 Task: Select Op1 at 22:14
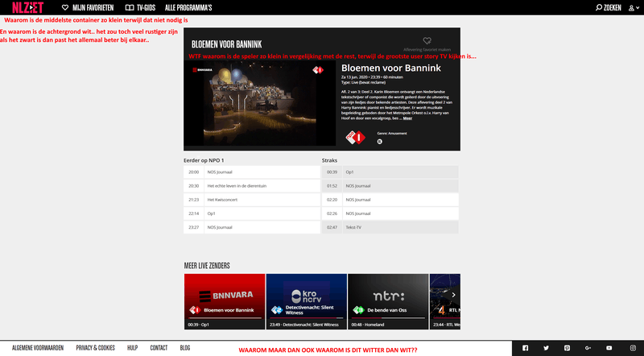[252, 213]
